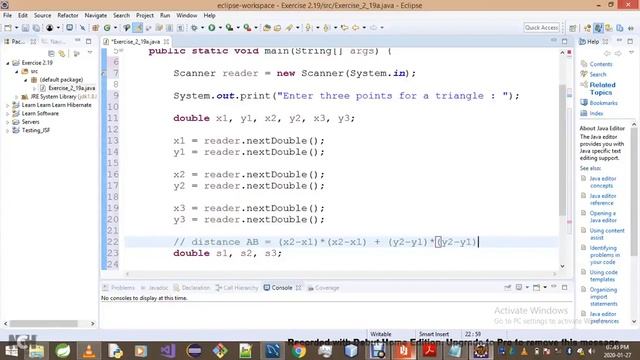Viewport: 640px width, 360px height.
Task: Click the Open Type toolbar icon
Action: pyautogui.click(x=267, y=28)
